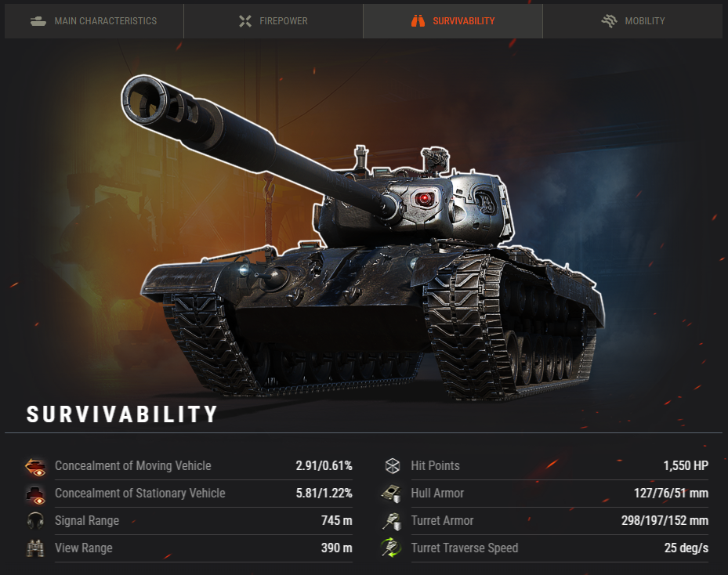
Task: Switch to the Firepower tab
Action: [x=273, y=21]
